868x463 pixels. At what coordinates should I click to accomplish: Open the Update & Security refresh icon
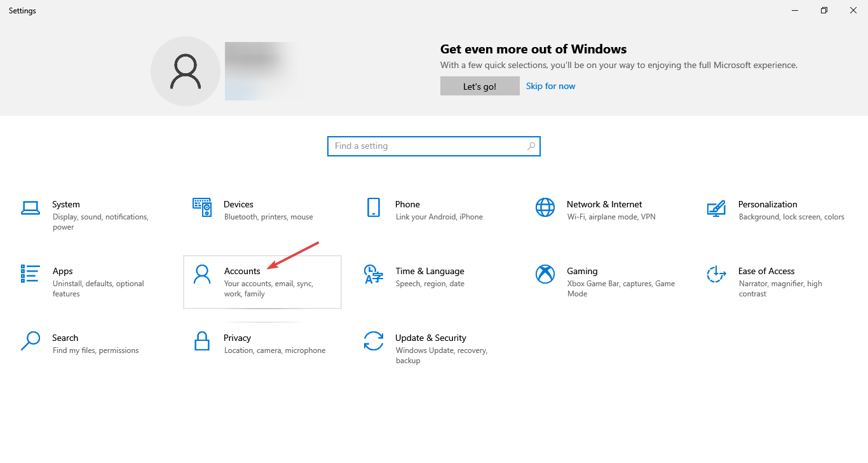point(374,341)
